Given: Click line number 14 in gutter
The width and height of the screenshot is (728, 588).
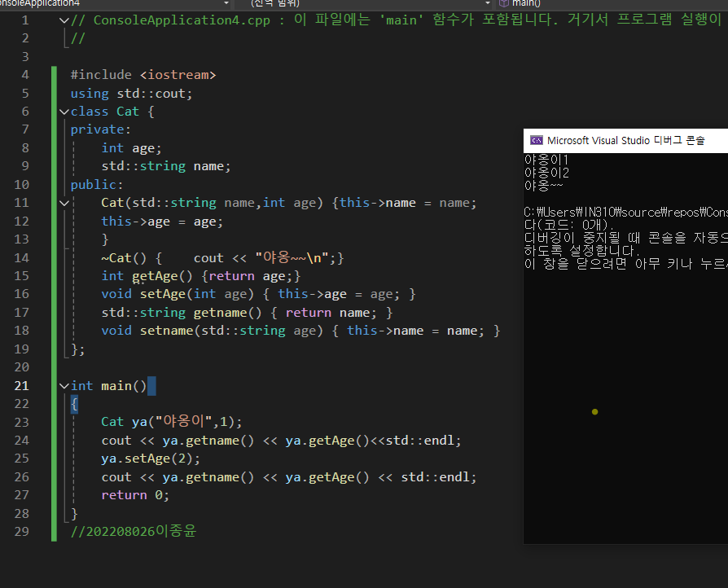Looking at the screenshot, I should [21, 258].
